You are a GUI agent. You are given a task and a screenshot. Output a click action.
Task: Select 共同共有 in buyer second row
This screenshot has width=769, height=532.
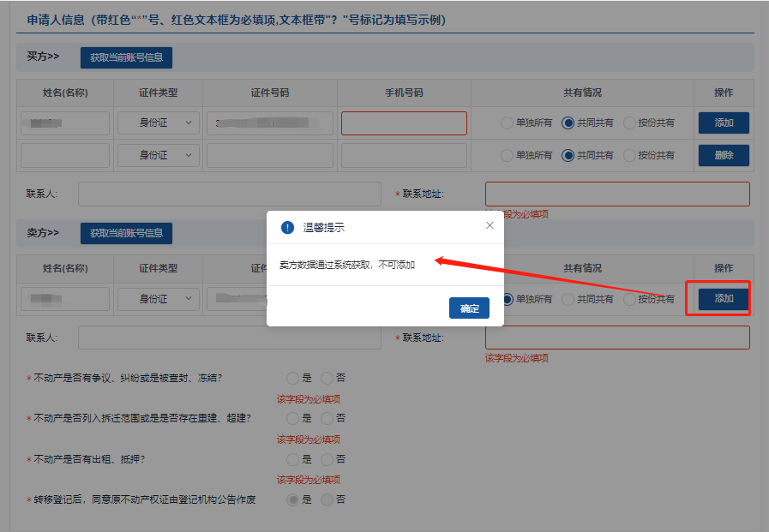click(x=568, y=155)
